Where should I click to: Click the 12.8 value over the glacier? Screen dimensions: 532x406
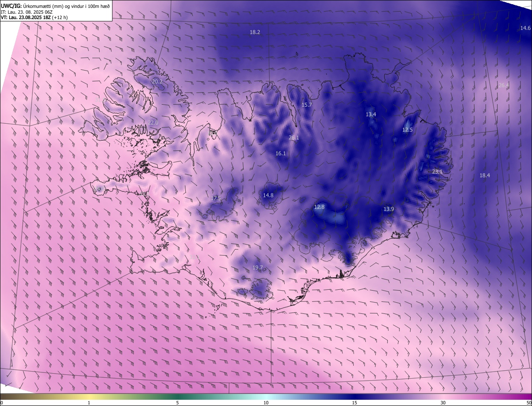tap(319, 207)
